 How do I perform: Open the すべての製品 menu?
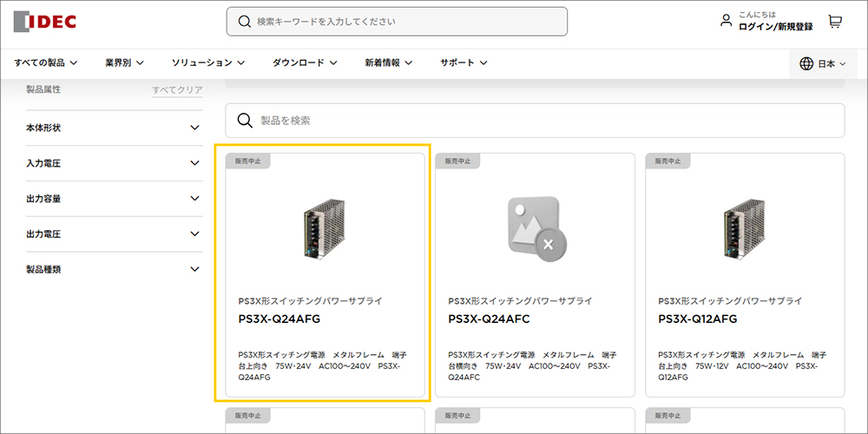pos(45,62)
